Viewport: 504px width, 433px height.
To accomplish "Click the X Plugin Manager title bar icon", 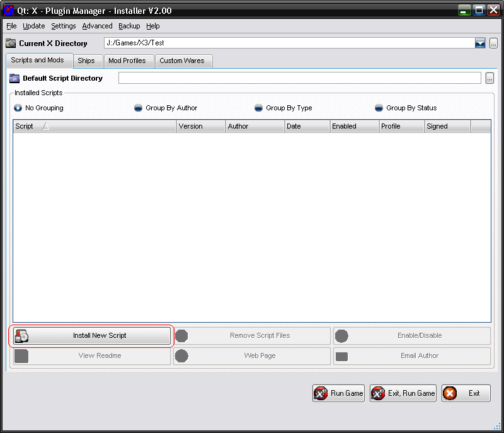I will point(9,10).
